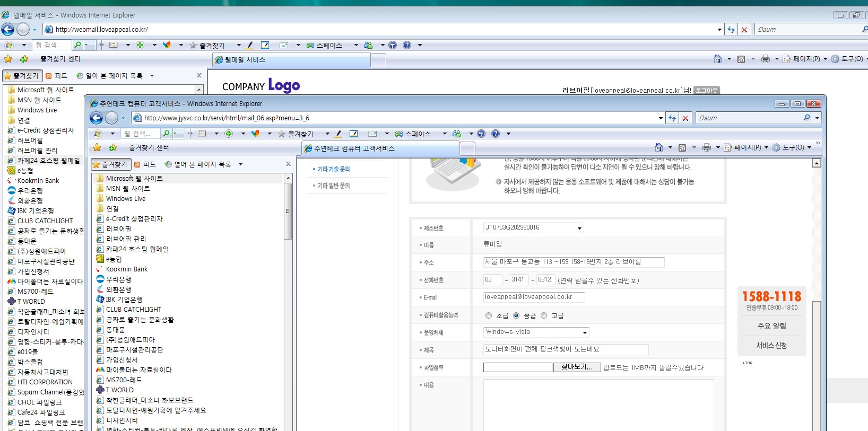This screenshot has width=868, height=431.
Task: Click Windows Live logo in front window toolbar
Action: (97, 134)
